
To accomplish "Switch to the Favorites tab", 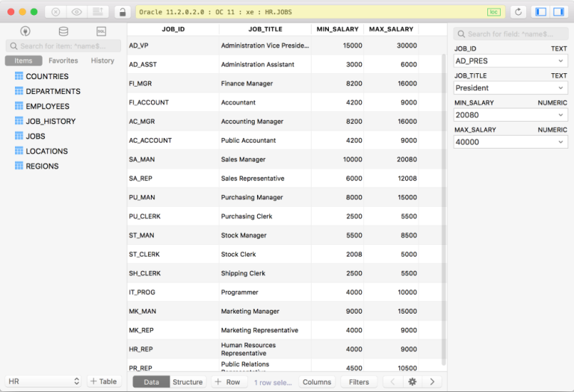I will click(64, 60).
